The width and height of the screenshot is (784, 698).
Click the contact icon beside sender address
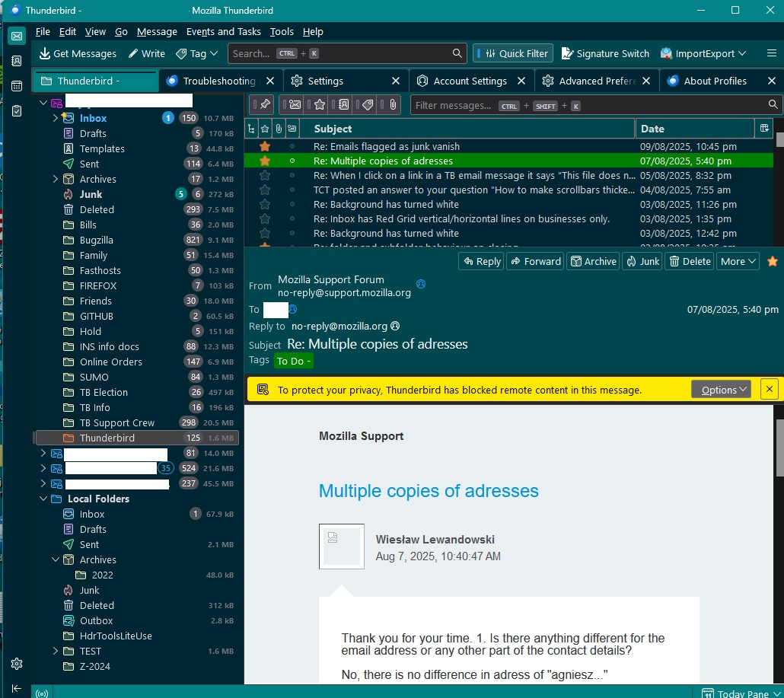point(421,284)
